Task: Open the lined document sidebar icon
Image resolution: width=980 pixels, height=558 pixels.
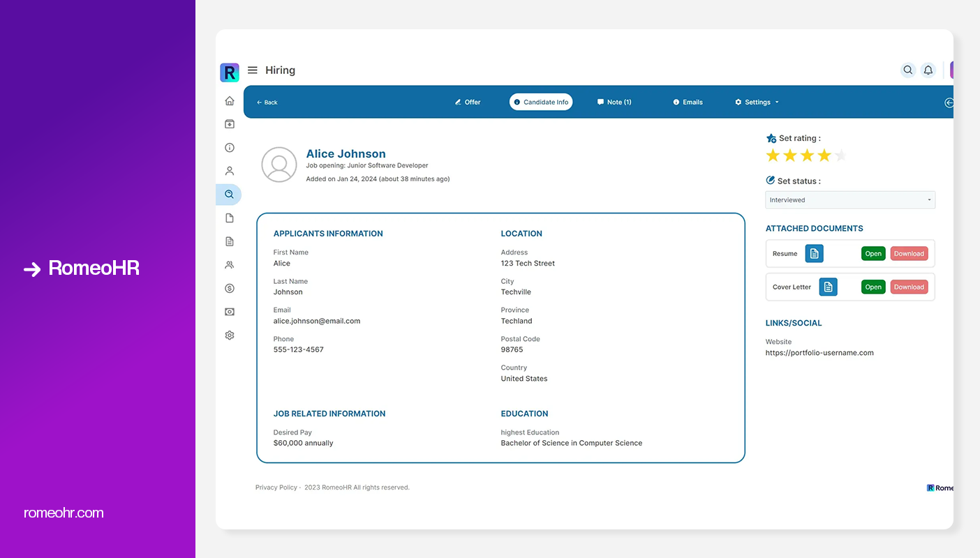Action: pos(230,241)
